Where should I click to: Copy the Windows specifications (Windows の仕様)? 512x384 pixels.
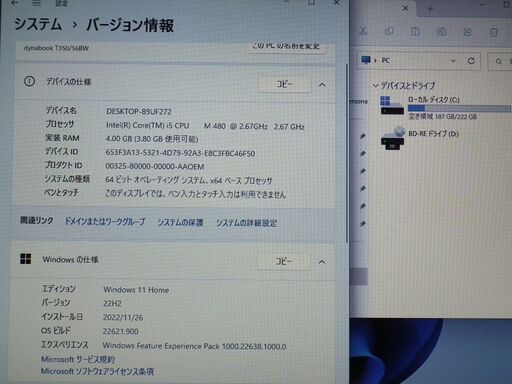click(x=284, y=261)
